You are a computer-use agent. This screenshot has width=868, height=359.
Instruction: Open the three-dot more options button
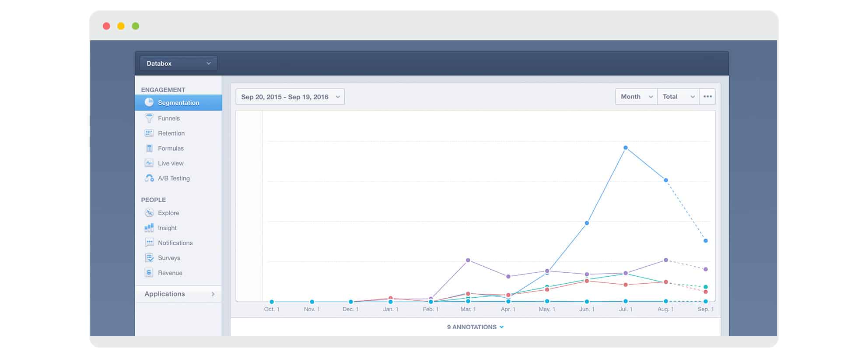pyautogui.click(x=707, y=97)
